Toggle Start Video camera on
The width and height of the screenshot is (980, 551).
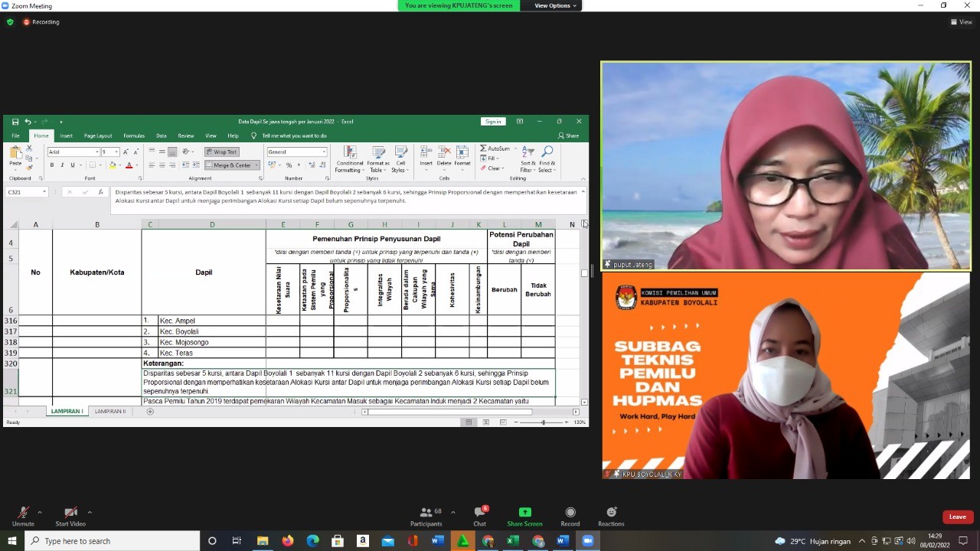click(70, 517)
